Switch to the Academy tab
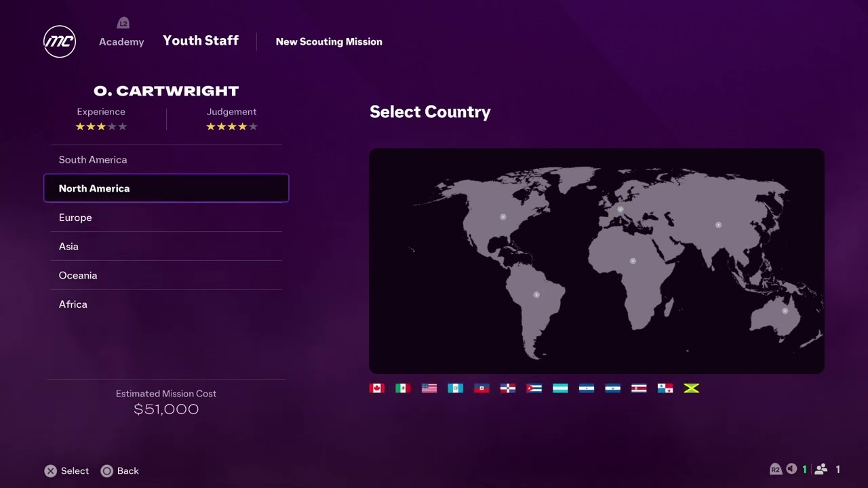868x488 pixels. pyautogui.click(x=121, y=42)
